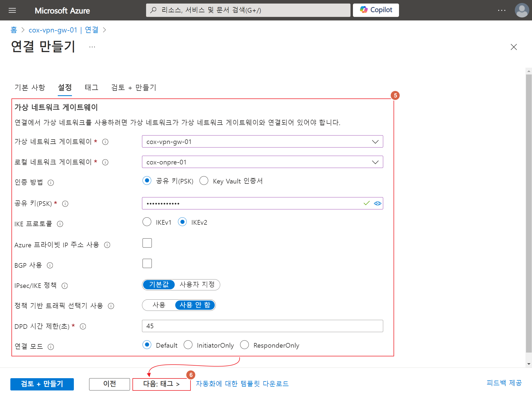Click info icon next to 인증 방법

coord(51,182)
